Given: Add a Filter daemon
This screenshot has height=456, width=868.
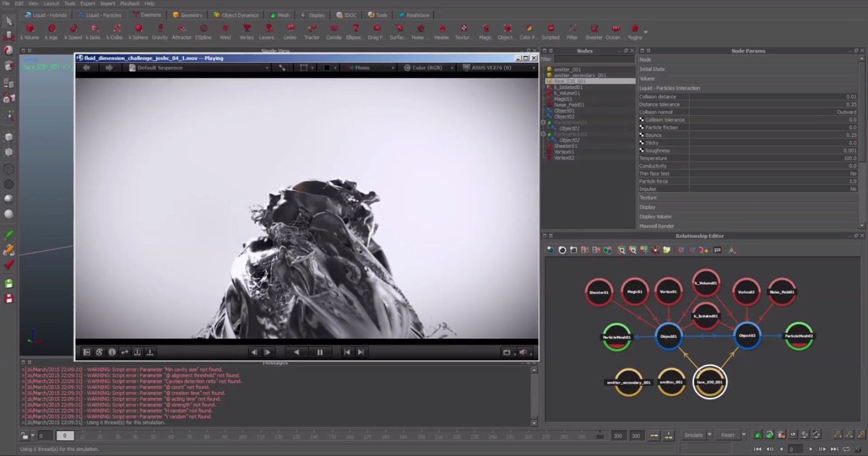Looking at the screenshot, I should pyautogui.click(x=572, y=32).
